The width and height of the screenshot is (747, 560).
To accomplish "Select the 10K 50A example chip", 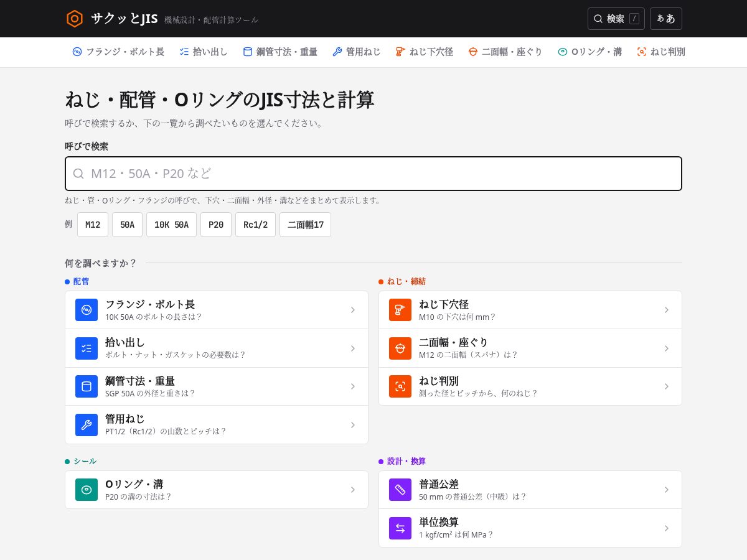I will coord(172,225).
